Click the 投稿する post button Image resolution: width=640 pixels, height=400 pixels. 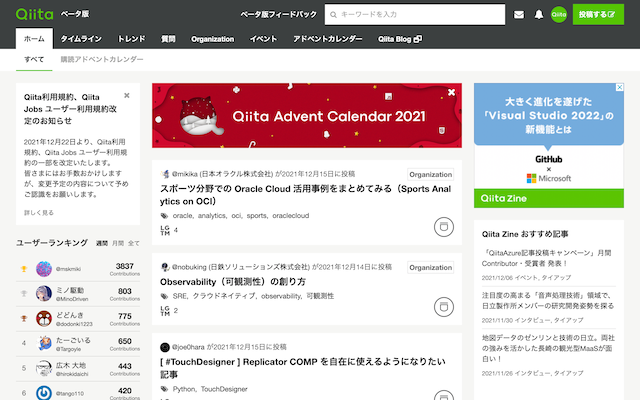click(598, 14)
